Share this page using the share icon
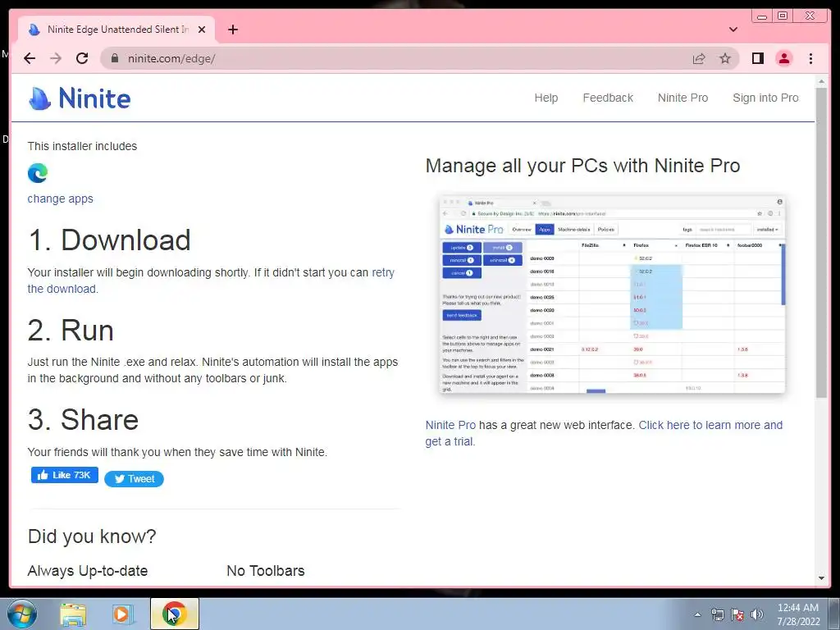 (x=699, y=58)
